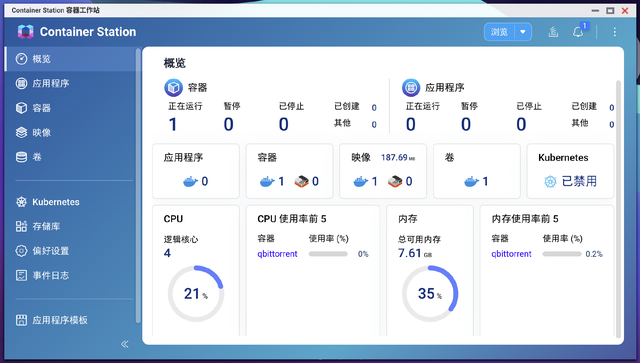The width and height of the screenshot is (640, 363).
Task: Click the memory 35% gauge
Action: pos(430,294)
